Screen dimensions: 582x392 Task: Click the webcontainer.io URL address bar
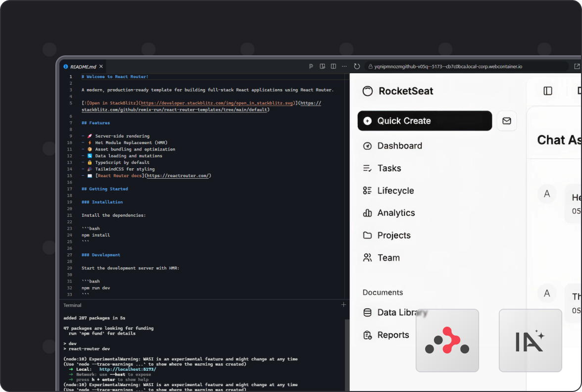point(466,66)
